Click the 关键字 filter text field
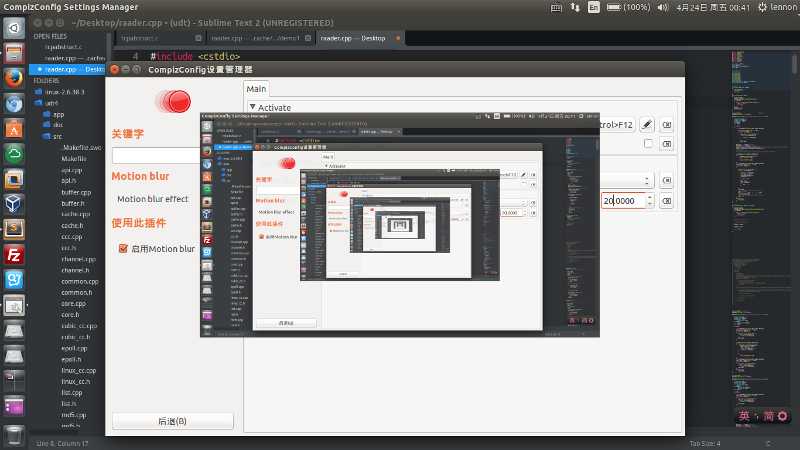The width and height of the screenshot is (800, 450). [x=156, y=156]
